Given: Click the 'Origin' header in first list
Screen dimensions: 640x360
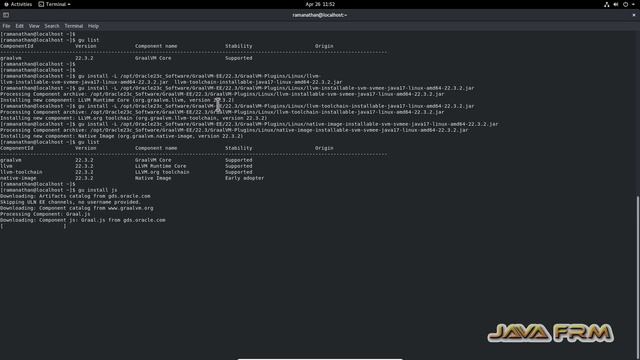Looking at the screenshot, I should [x=324, y=46].
